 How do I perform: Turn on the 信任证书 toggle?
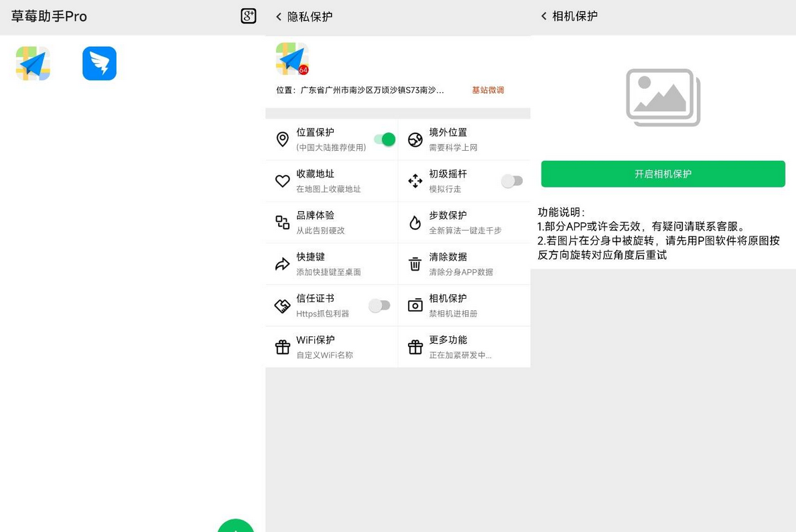(380, 305)
